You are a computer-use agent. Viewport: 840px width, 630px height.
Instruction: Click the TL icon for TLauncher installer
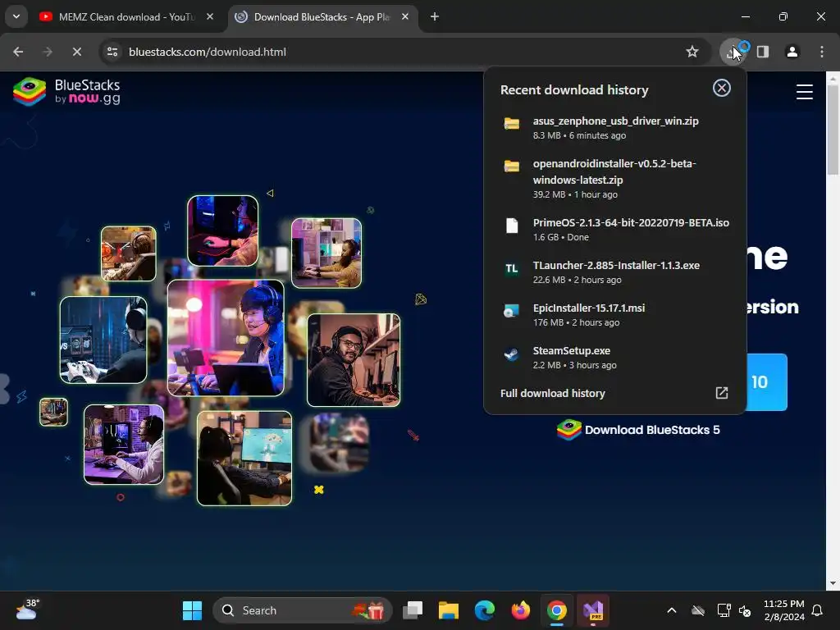coord(512,268)
